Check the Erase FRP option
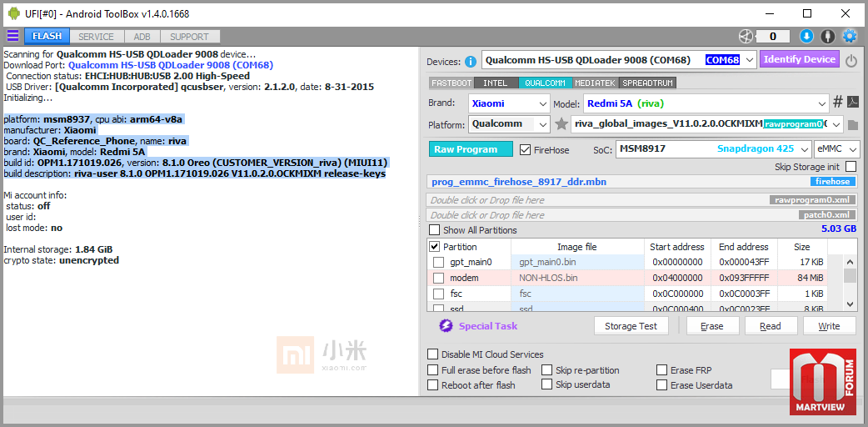The height and width of the screenshot is (427, 868). click(661, 370)
